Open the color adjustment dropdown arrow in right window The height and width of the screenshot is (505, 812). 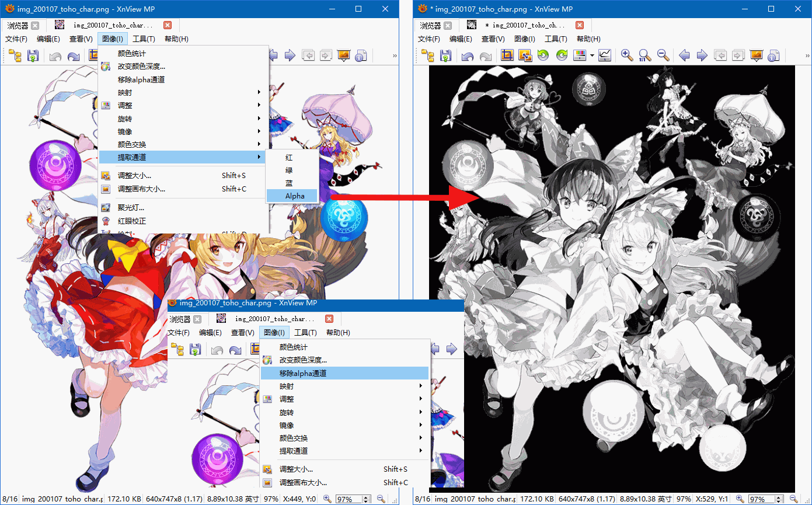pyautogui.click(x=592, y=55)
